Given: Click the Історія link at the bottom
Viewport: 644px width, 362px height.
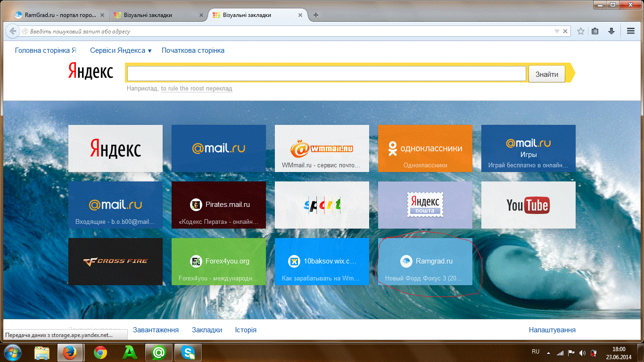Looking at the screenshot, I should (x=246, y=330).
